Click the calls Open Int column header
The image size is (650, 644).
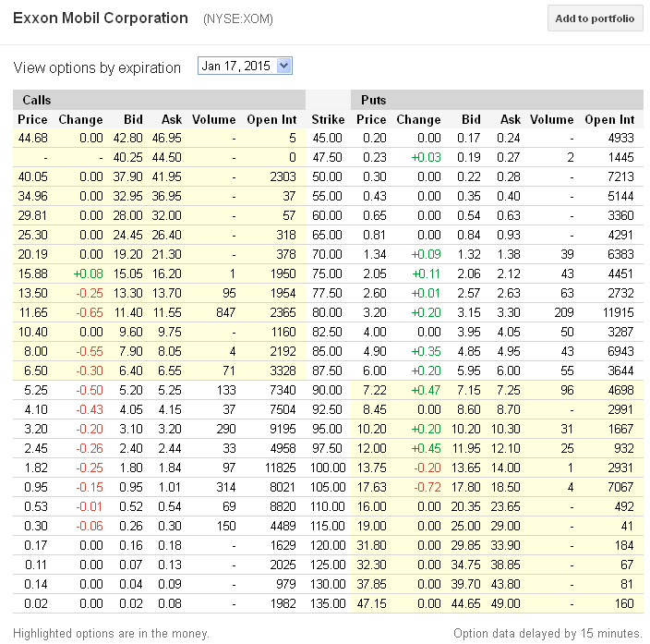(271, 119)
